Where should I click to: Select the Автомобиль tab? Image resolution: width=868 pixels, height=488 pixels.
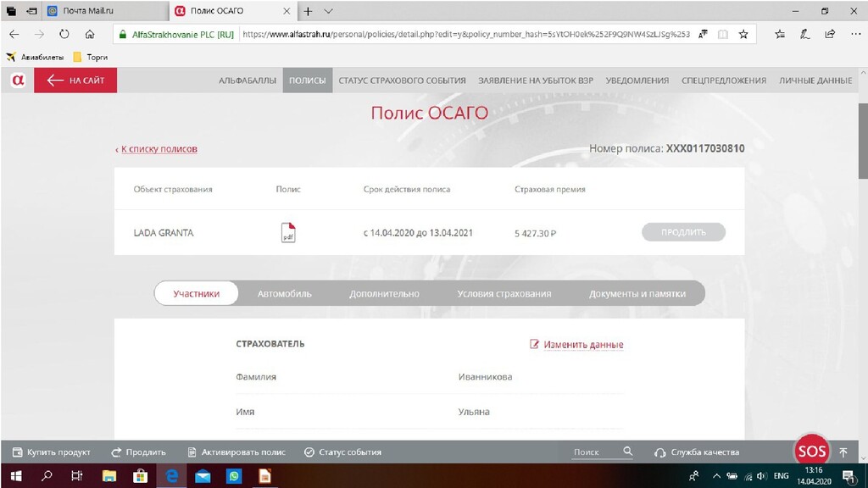tap(284, 293)
